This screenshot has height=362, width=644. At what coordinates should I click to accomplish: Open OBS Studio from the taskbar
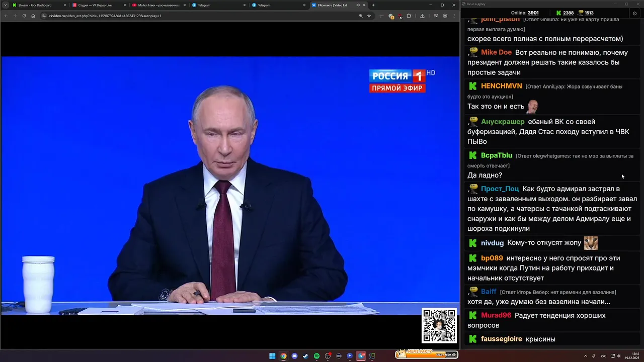[328, 356]
